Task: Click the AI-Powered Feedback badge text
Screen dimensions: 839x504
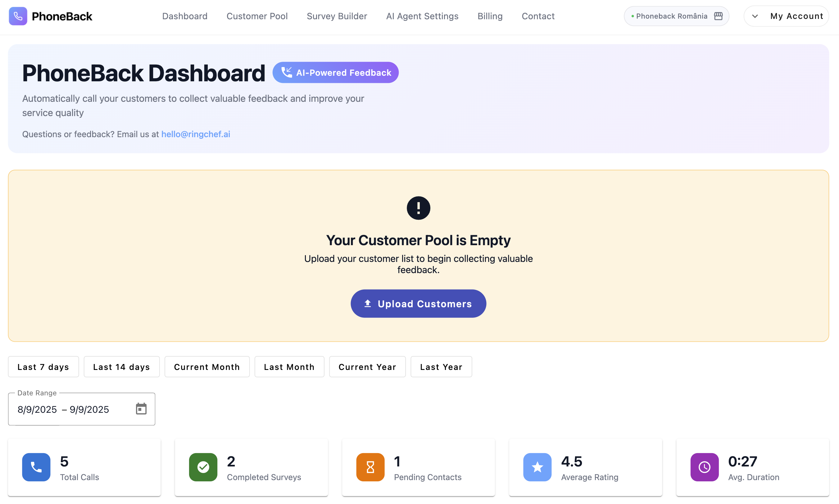Action: (343, 72)
